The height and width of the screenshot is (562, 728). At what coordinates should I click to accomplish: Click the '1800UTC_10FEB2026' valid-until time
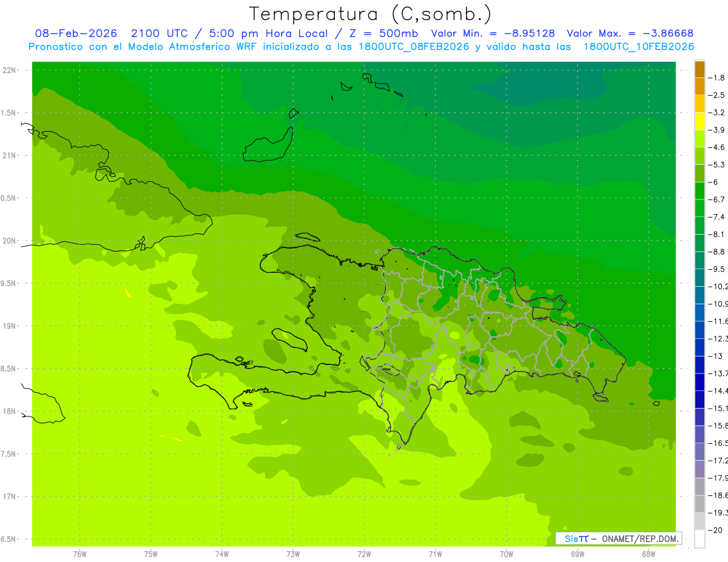(638, 47)
